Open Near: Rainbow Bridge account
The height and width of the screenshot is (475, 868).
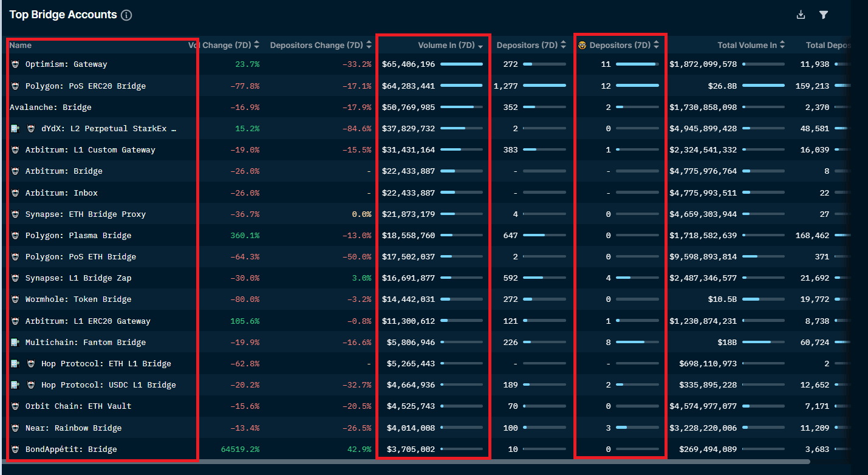(73, 428)
